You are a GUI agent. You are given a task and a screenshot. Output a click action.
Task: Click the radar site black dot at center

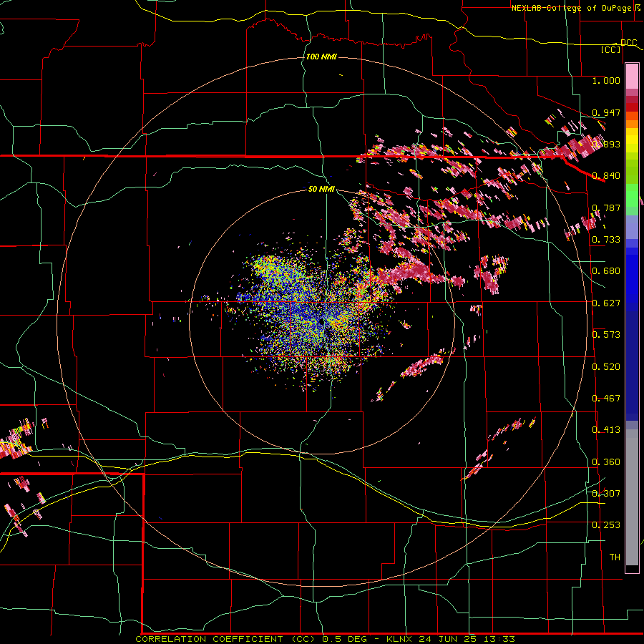pyautogui.click(x=321, y=321)
